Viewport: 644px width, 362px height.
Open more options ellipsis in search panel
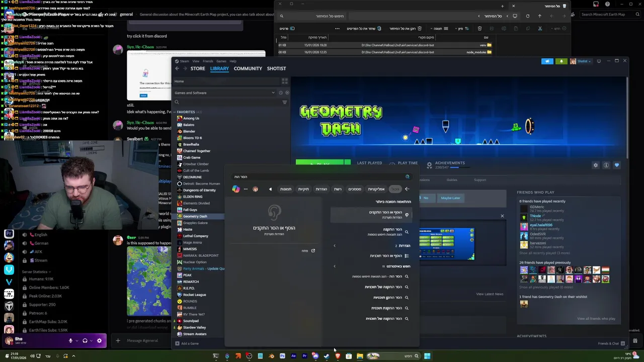coord(246,189)
